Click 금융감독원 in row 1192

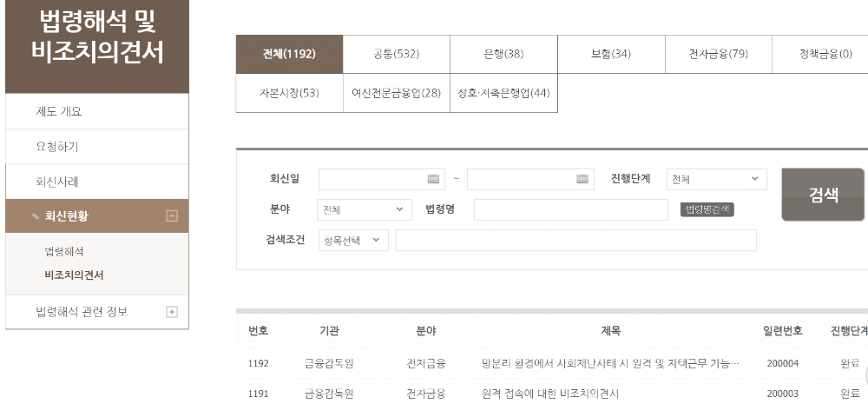[329, 363]
